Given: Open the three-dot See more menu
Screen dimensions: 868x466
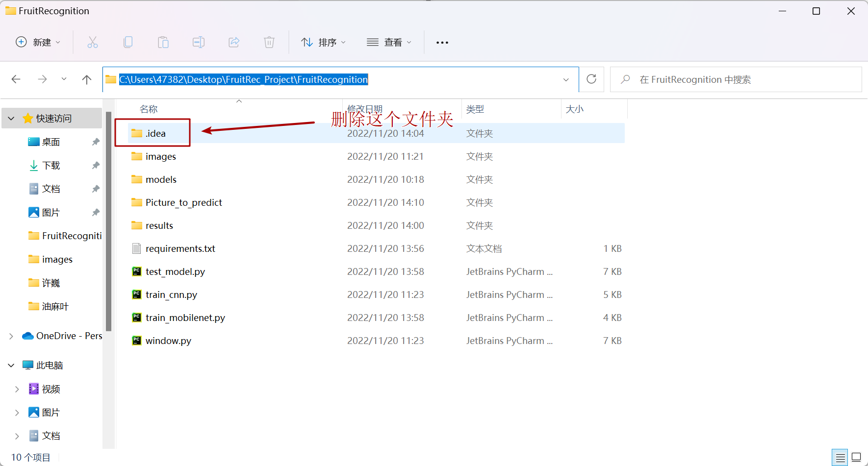Looking at the screenshot, I should click(x=442, y=43).
